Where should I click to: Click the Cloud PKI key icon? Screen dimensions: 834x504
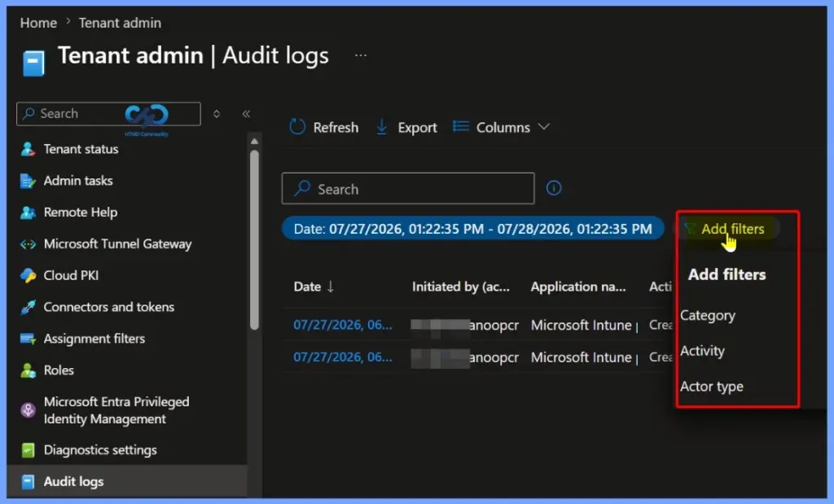28,275
